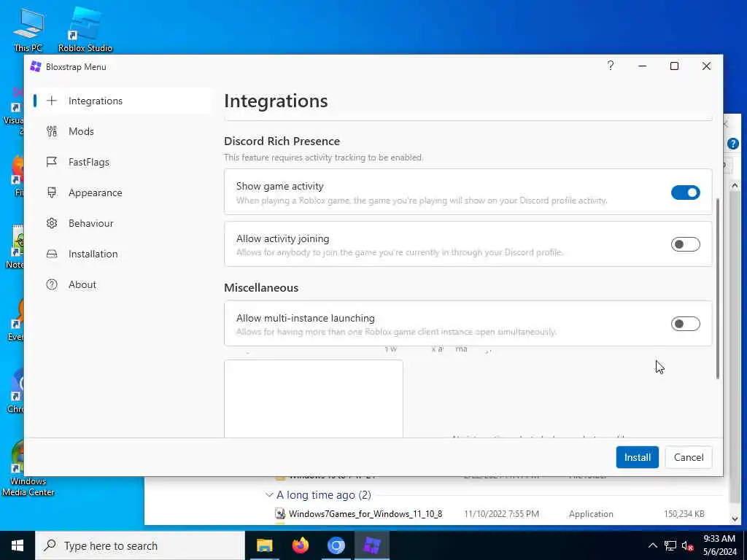
Task: Go to the FastFlags page
Action: [x=122, y=162]
